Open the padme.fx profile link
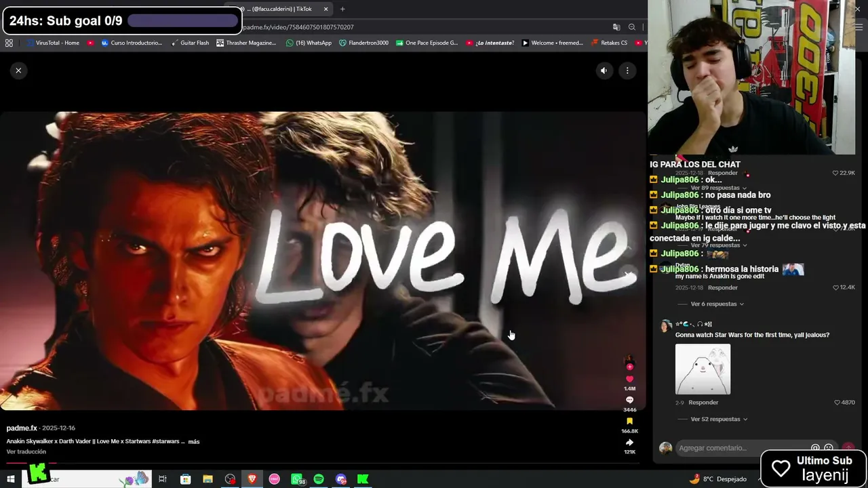 (x=22, y=428)
